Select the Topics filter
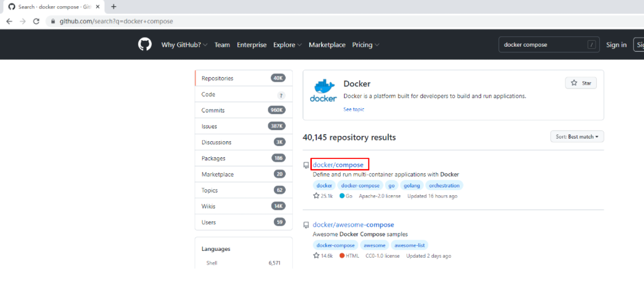This screenshot has height=289, width=644. click(x=244, y=190)
